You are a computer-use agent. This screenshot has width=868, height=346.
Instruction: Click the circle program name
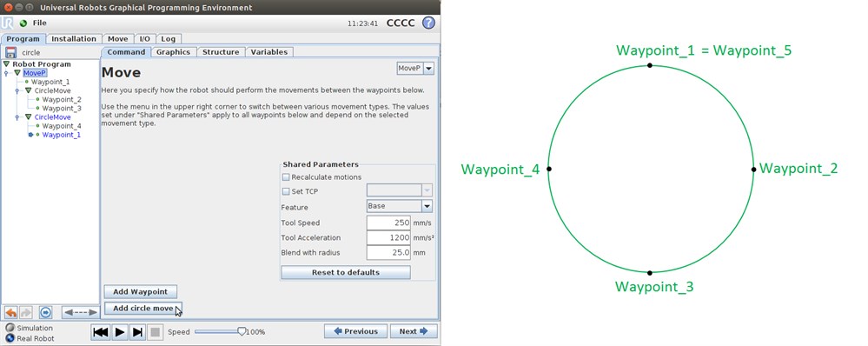tap(31, 52)
